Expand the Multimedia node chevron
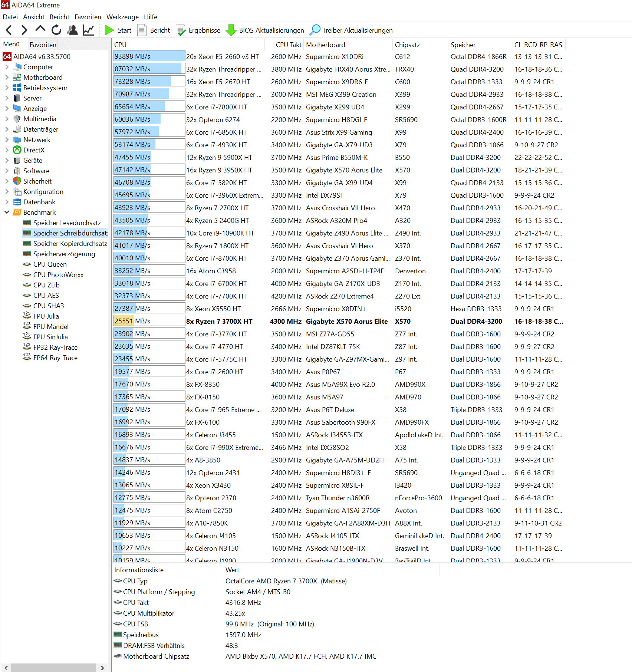Screen dimensions: 632x672 click(7, 119)
